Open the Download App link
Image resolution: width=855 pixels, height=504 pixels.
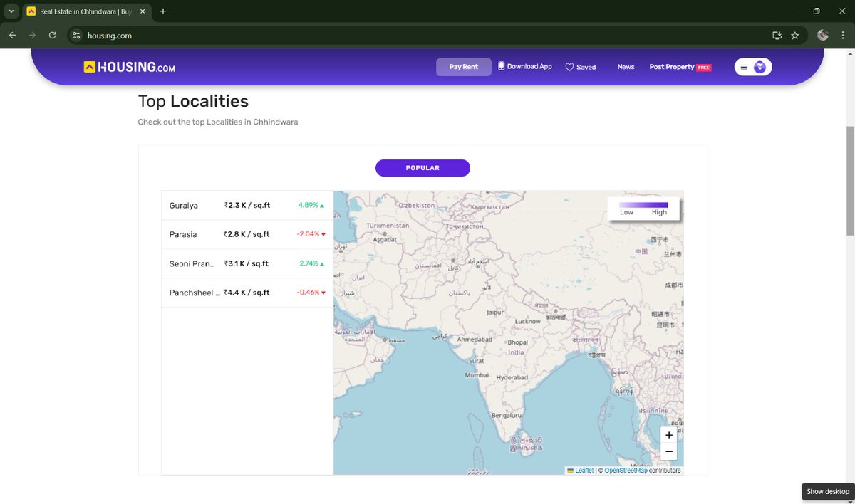[525, 66]
